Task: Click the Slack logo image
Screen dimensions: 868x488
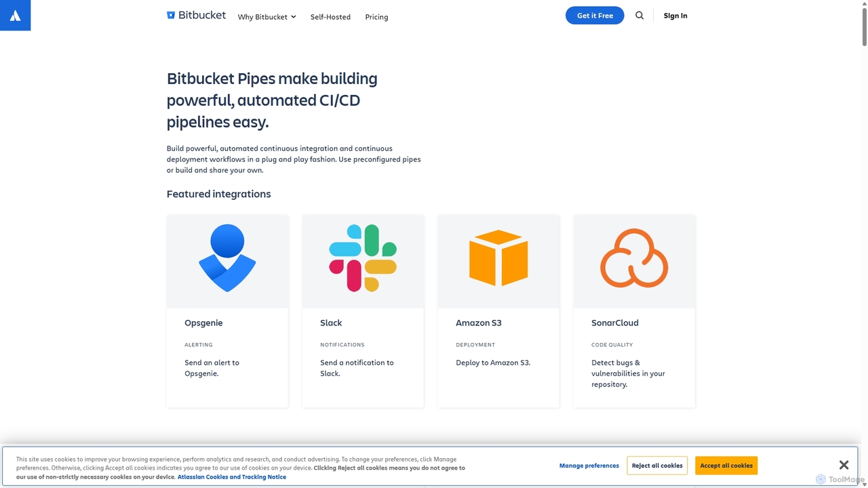Action: pos(363,258)
